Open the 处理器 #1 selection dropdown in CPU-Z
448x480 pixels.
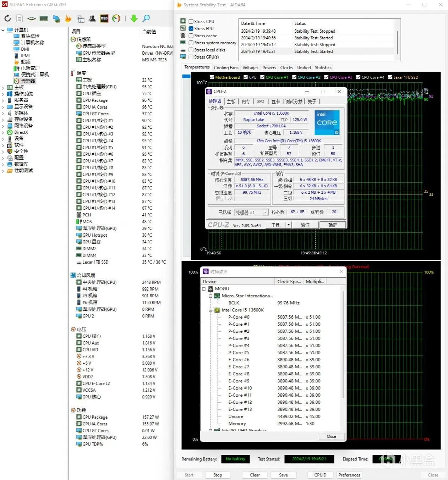[265, 212]
